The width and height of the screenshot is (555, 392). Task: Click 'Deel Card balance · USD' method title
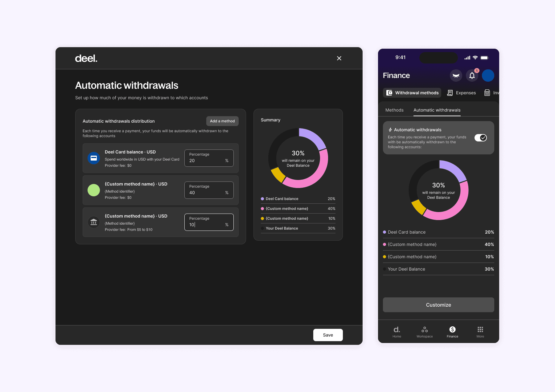click(130, 152)
